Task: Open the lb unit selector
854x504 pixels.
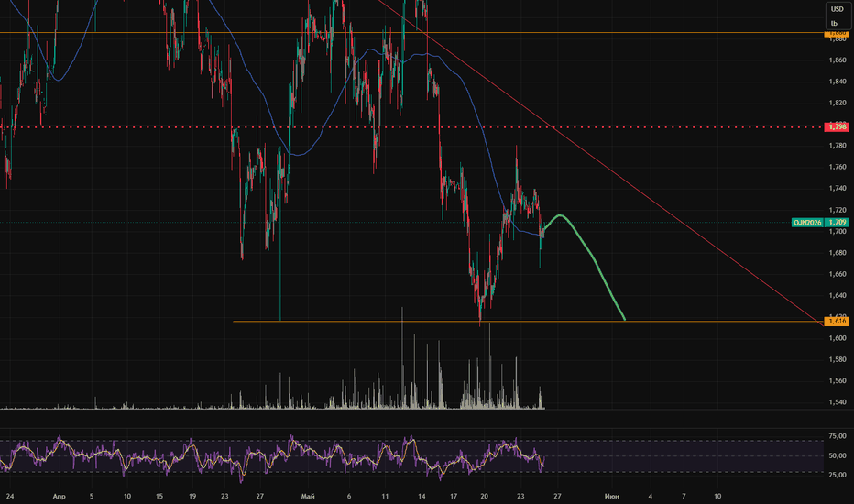Action: [834, 24]
